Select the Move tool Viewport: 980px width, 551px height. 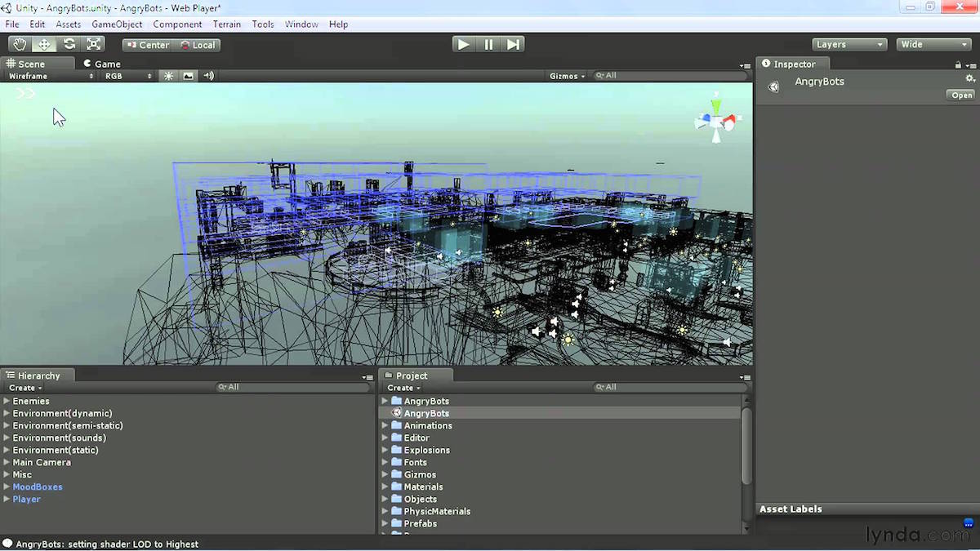coord(44,45)
